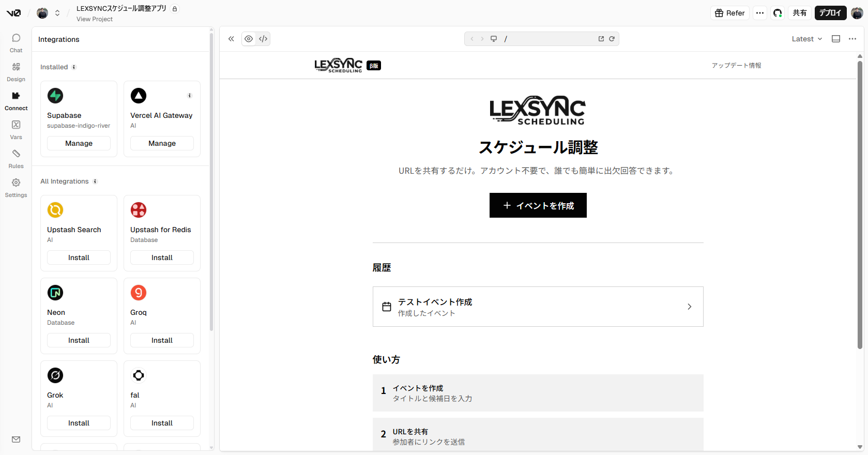
Task: Click the イベントを作成 step one row
Action: [538, 393]
